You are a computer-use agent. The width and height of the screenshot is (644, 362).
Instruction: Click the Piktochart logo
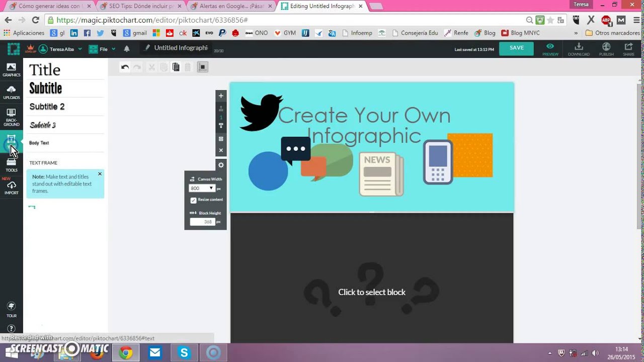(x=14, y=49)
